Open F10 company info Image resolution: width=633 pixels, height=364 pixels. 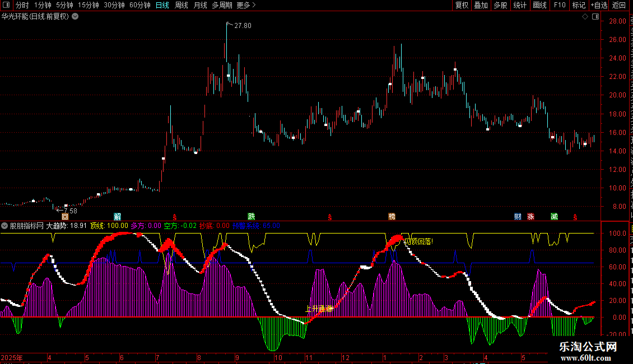pos(560,5)
